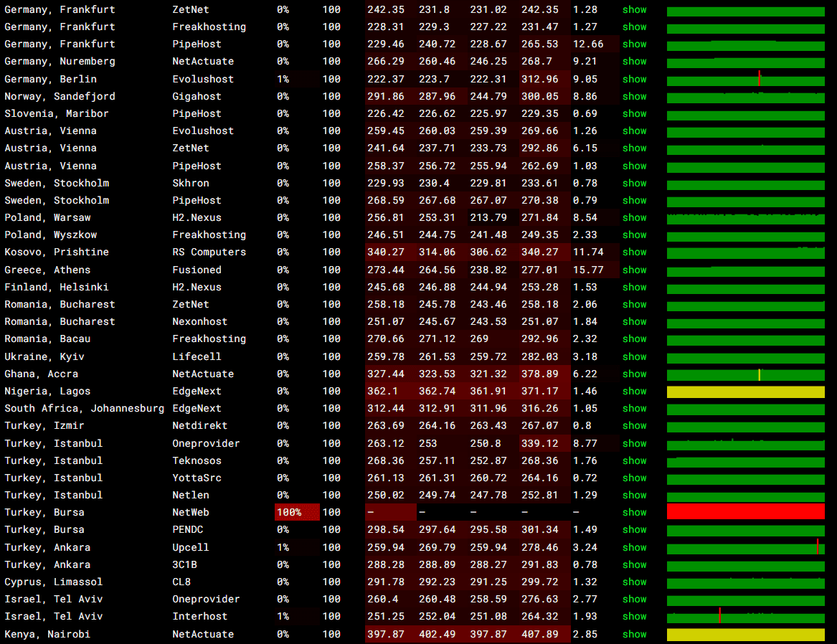Screen dimensions: 837x644
Task: Select the 'Teknosos' provider name
Action: click(197, 460)
